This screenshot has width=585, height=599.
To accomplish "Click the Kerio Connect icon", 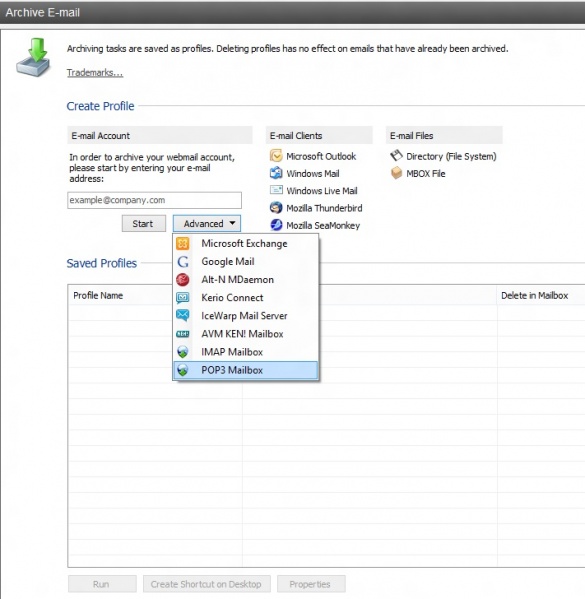I will click(x=183, y=298).
